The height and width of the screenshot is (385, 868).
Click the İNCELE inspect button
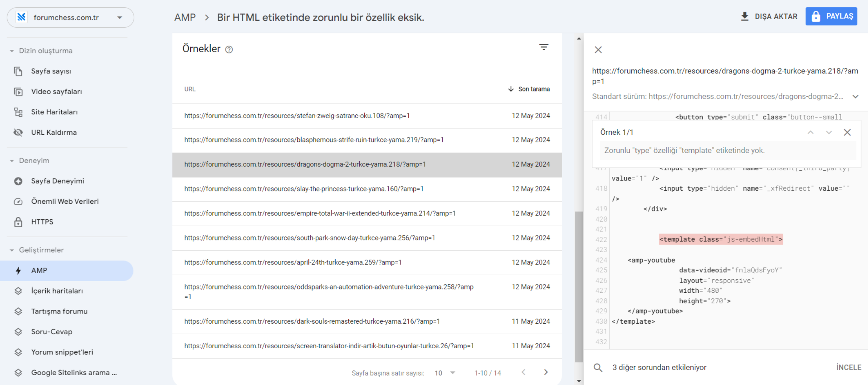coord(849,368)
